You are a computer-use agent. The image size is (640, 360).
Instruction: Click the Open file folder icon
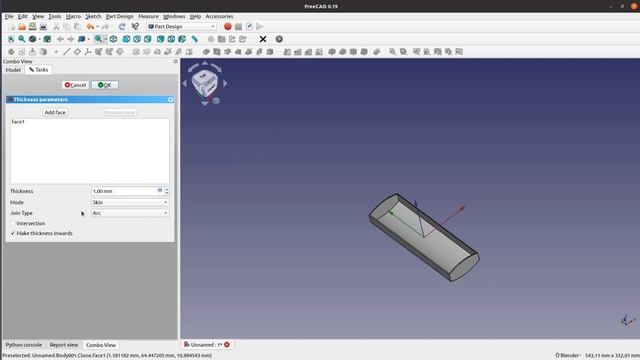[x=22, y=27]
